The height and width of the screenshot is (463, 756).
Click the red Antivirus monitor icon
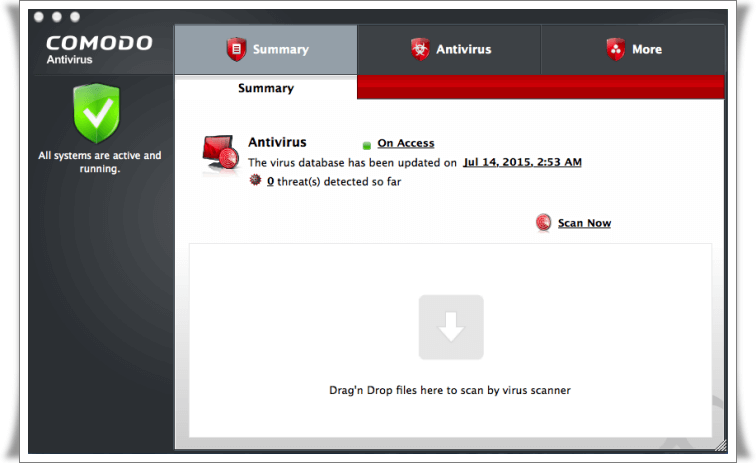pyautogui.click(x=221, y=153)
